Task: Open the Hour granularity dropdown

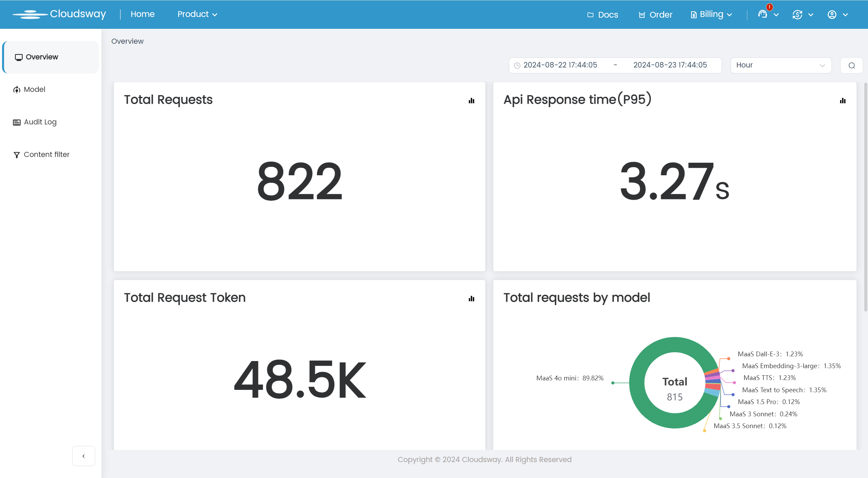Action: coord(781,65)
